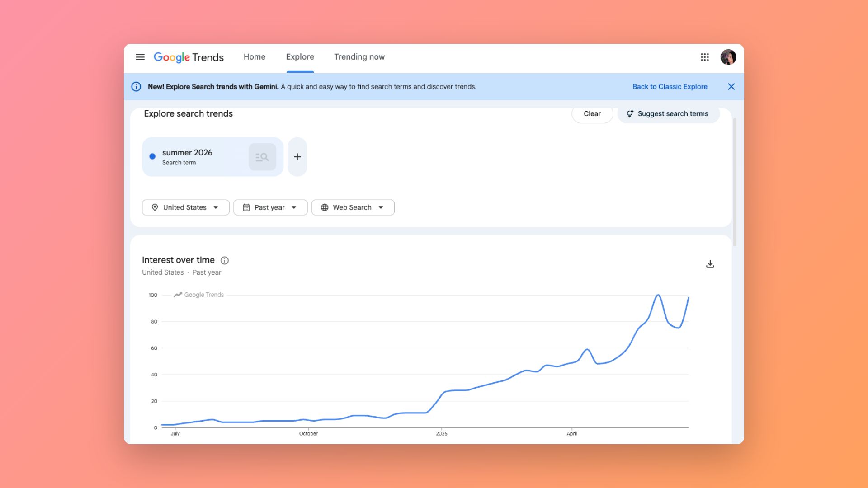
Task: Click the globe icon in the Web Search filter
Action: [x=325, y=207]
